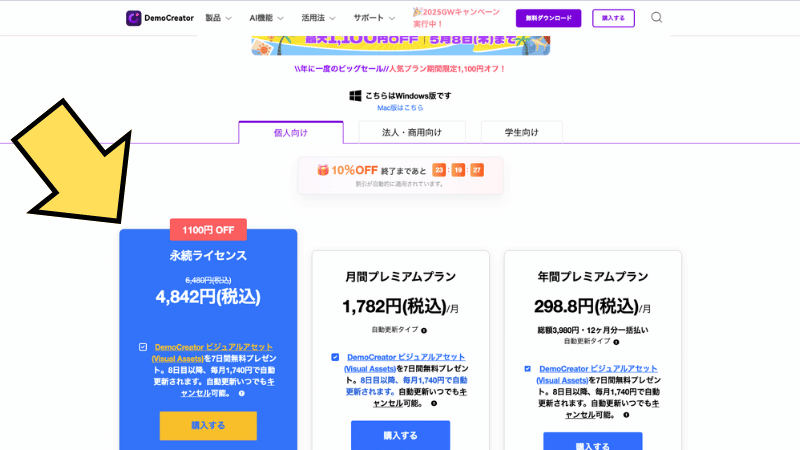The image size is (800, 450).
Task: Click 購入する in 月間プレミアムプラン card
Action: pos(401,435)
